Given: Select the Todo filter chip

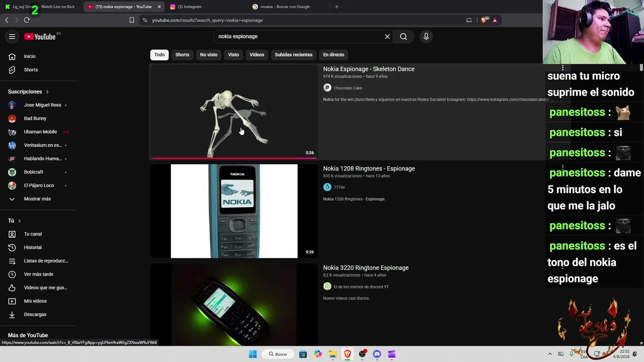Looking at the screenshot, I should click(x=159, y=55).
